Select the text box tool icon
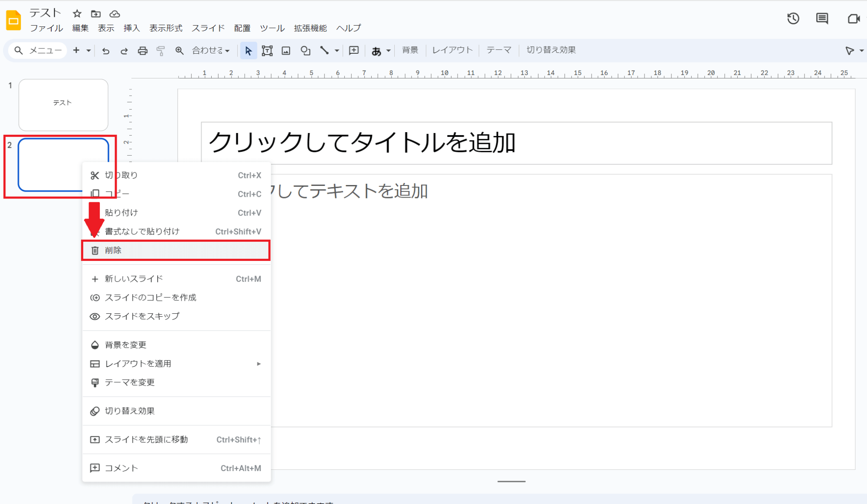This screenshot has height=504, width=867. tap(267, 51)
